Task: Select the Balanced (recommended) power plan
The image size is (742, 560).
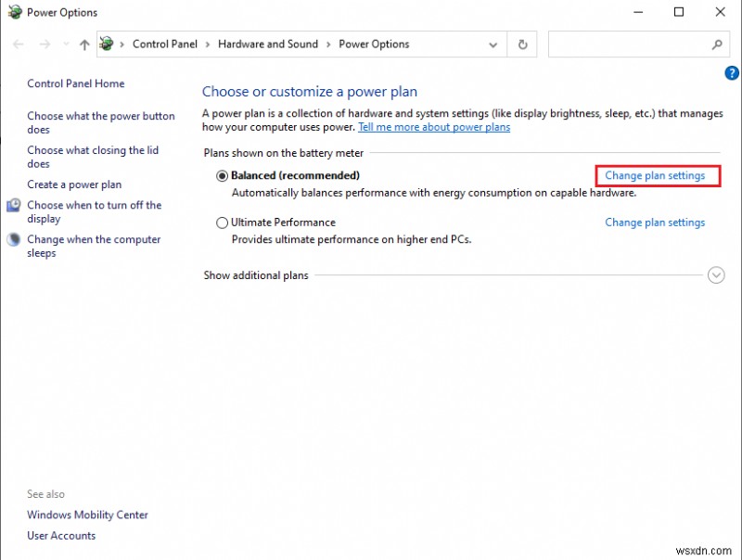Action: 222,176
